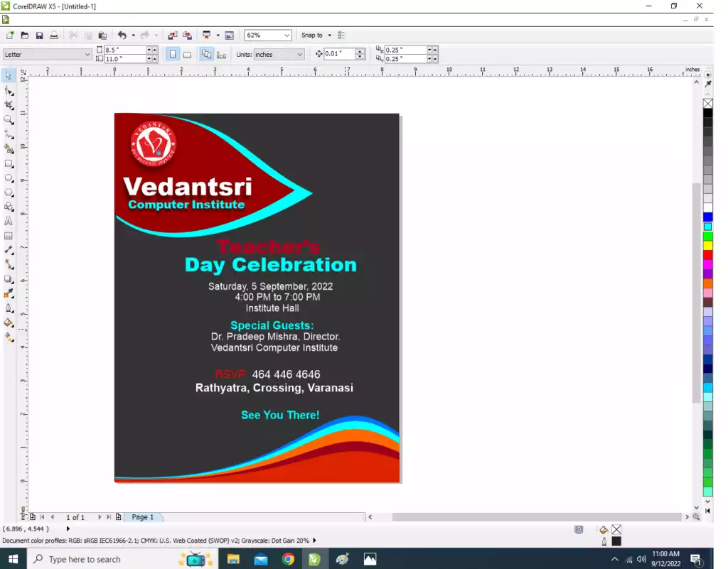The image size is (728, 569).
Task: Click the Open file folder icon
Action: click(25, 36)
